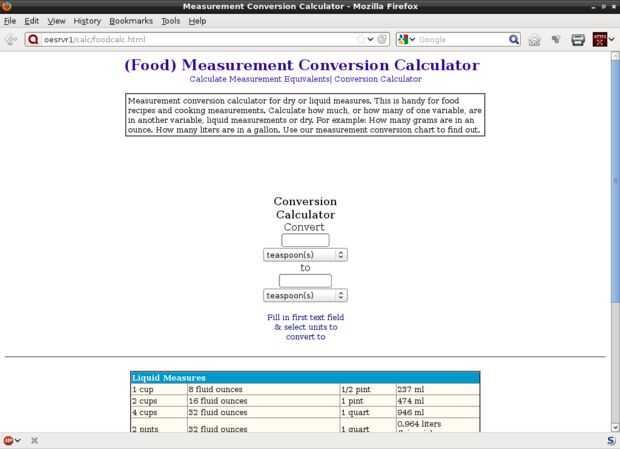Click the '0.964 liters' table cell

pos(438,425)
